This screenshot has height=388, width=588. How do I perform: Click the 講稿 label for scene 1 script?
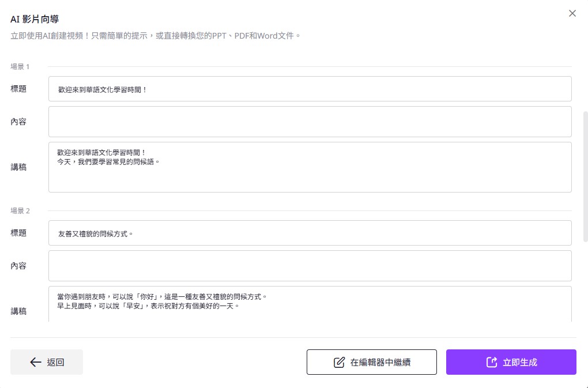coord(18,167)
